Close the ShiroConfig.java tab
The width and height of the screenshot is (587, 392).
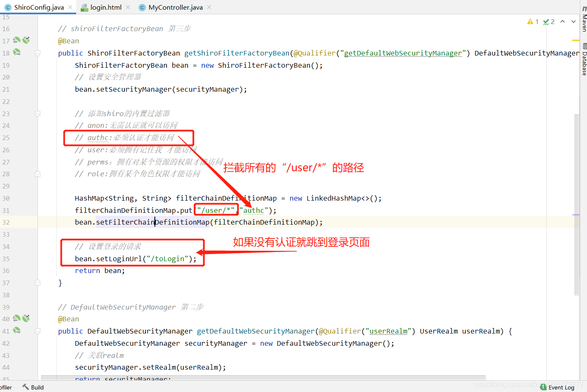(70, 7)
